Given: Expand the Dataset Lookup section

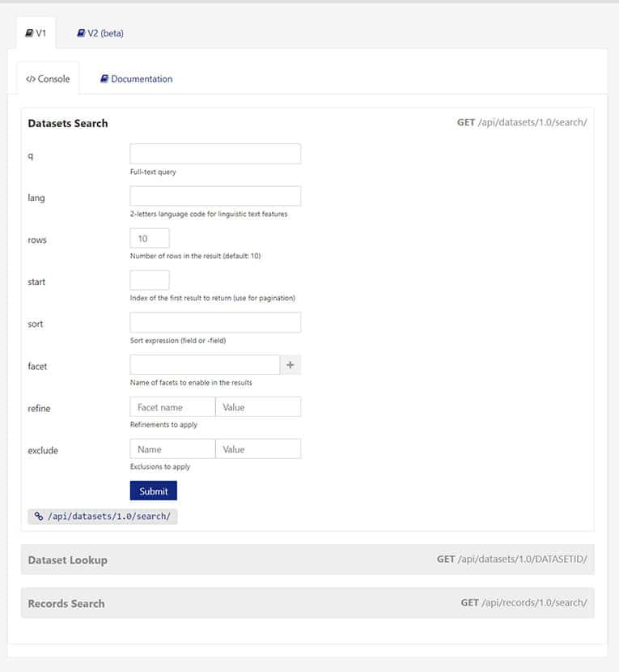Looking at the screenshot, I should coord(67,559).
